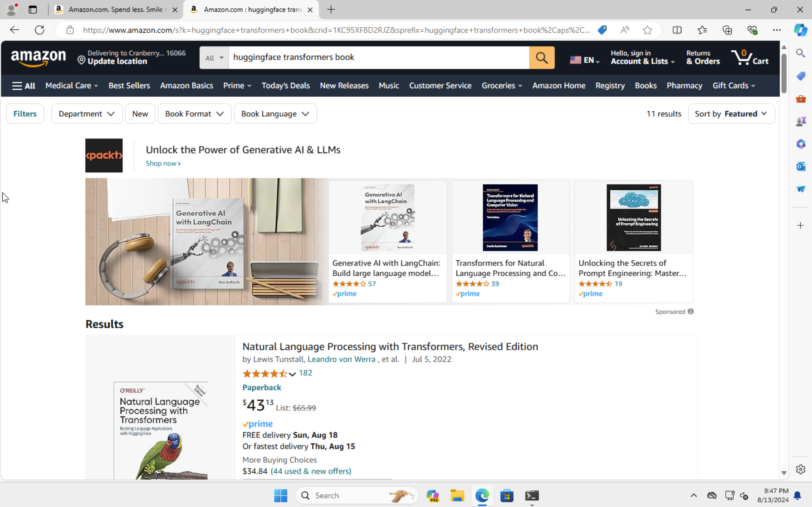The height and width of the screenshot is (507, 812).
Task: Open Sort by Featured dropdown
Action: click(731, 114)
